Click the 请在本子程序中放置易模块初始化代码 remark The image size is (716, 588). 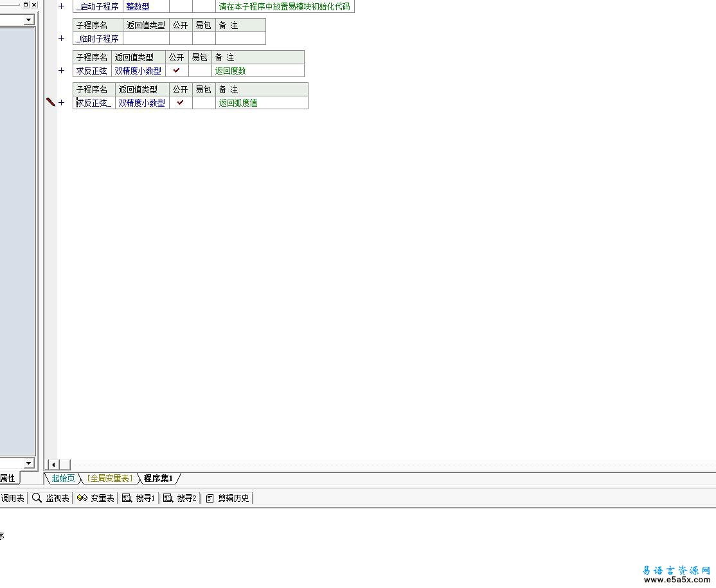click(284, 6)
